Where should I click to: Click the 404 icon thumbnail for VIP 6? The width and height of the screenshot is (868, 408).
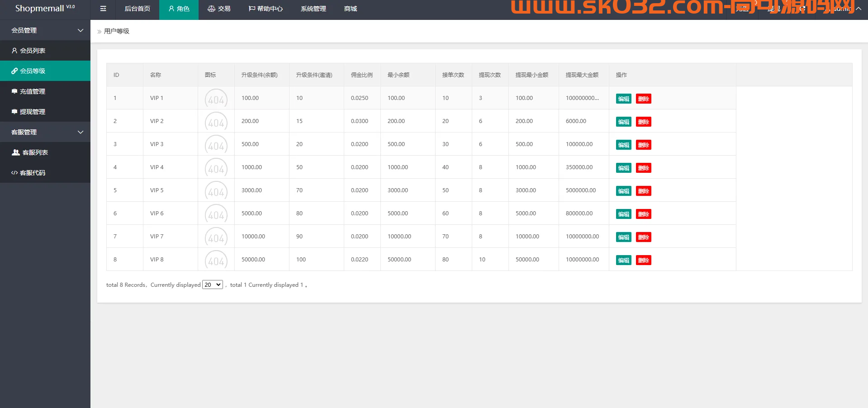point(216,214)
